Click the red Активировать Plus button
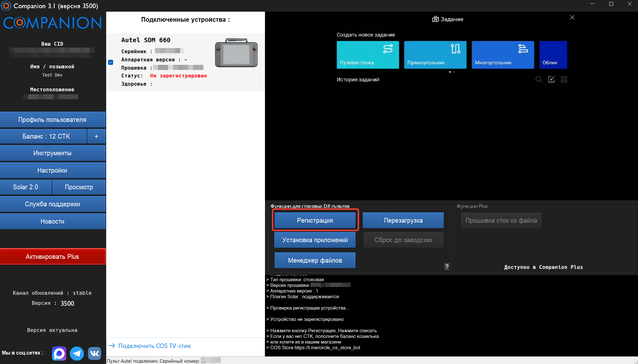638x364 pixels. (x=53, y=257)
